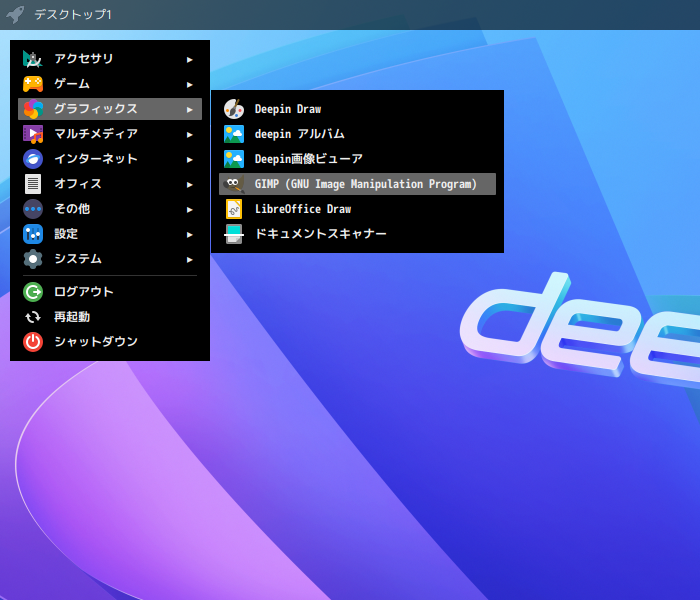
Task: Expand the オフィス submenu arrow
Action: click(x=190, y=184)
